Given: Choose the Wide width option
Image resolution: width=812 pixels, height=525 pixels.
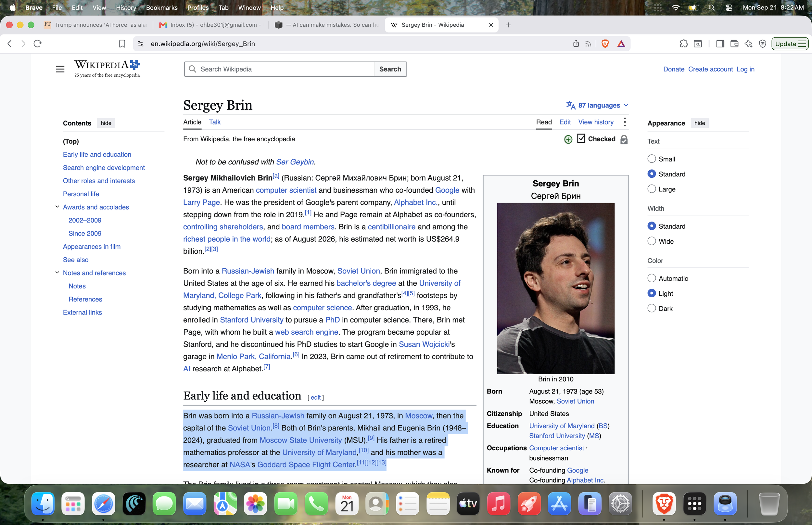Looking at the screenshot, I should [652, 241].
